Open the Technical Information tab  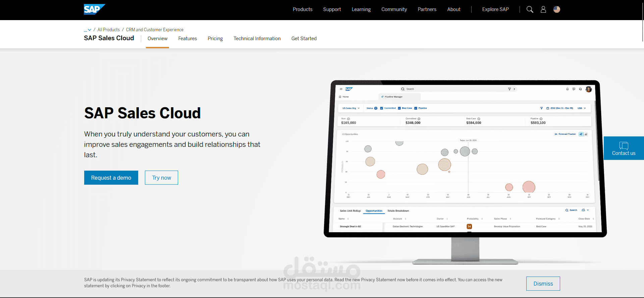[x=257, y=39]
